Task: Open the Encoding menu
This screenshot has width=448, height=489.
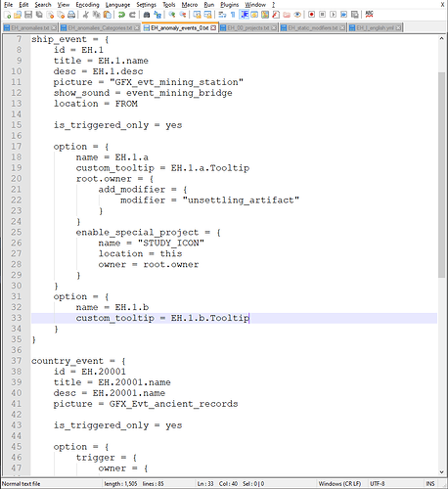Action: pyautogui.click(x=87, y=5)
